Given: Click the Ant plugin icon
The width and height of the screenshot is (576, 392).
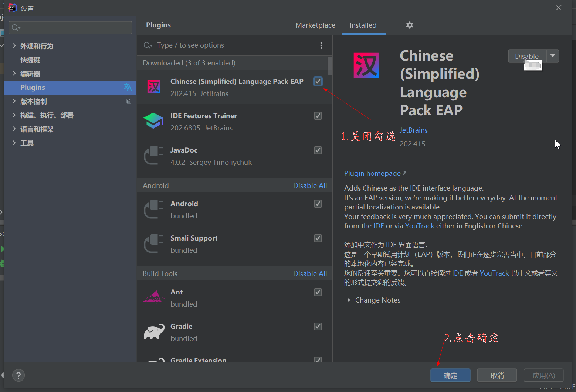Looking at the screenshot, I should point(153,297).
